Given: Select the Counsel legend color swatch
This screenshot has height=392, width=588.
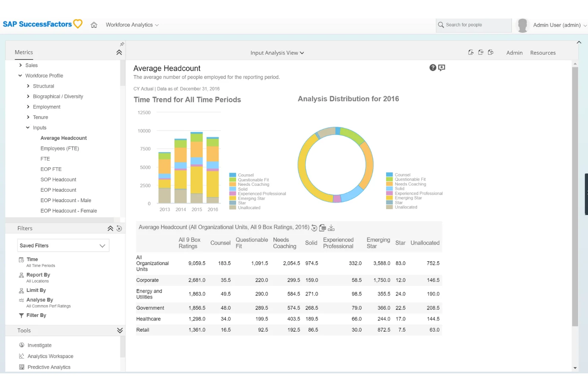Looking at the screenshot, I should tap(232, 175).
